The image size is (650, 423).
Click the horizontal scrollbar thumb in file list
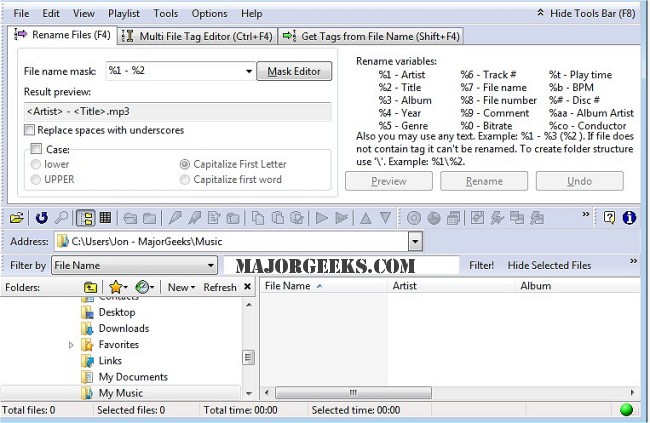(353, 392)
